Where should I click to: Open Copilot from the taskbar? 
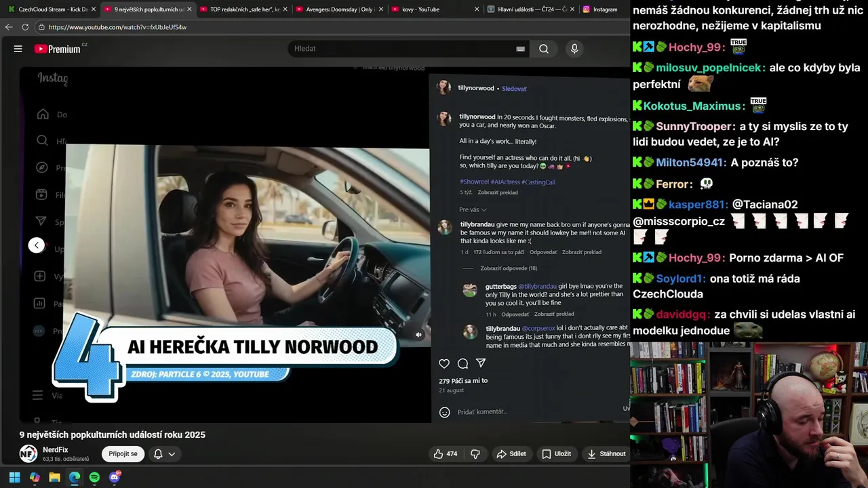coord(35,477)
